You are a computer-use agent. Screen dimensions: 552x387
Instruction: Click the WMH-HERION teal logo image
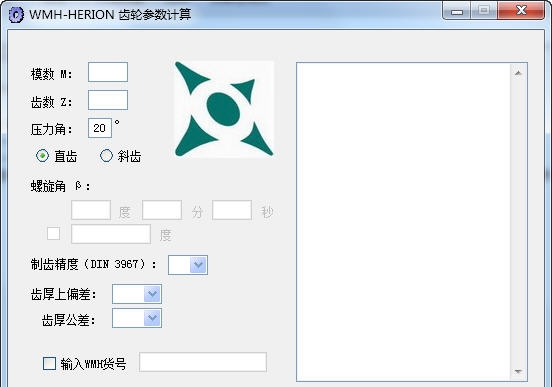[224, 109]
